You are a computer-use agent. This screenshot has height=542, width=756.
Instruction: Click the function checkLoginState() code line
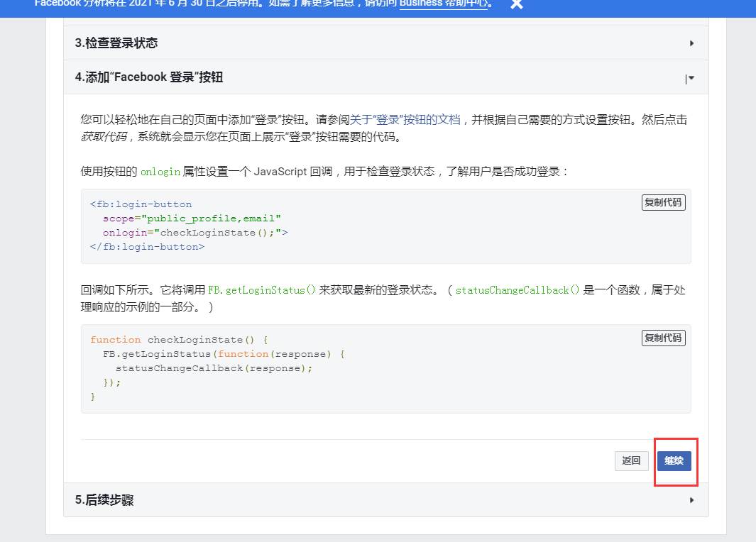pos(179,340)
